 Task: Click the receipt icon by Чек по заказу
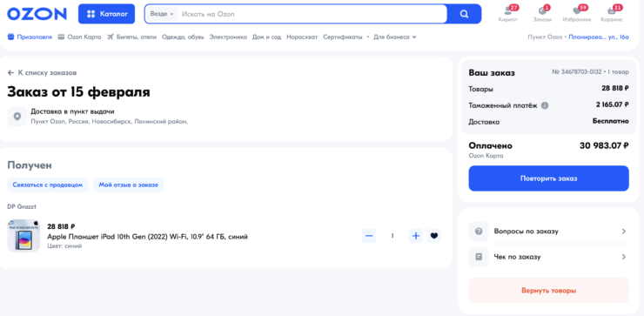[479, 257]
